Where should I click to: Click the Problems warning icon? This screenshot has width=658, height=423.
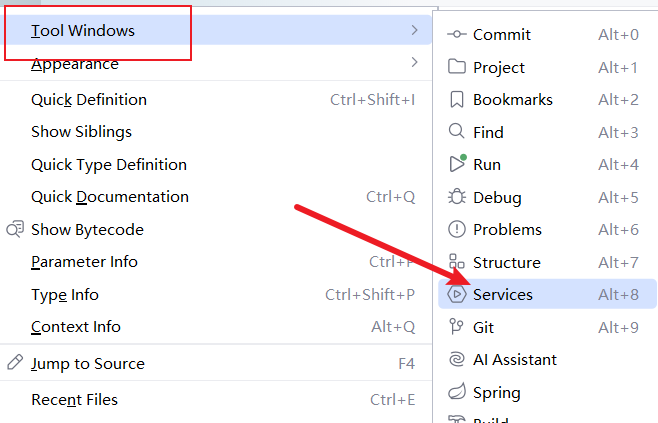tap(457, 229)
